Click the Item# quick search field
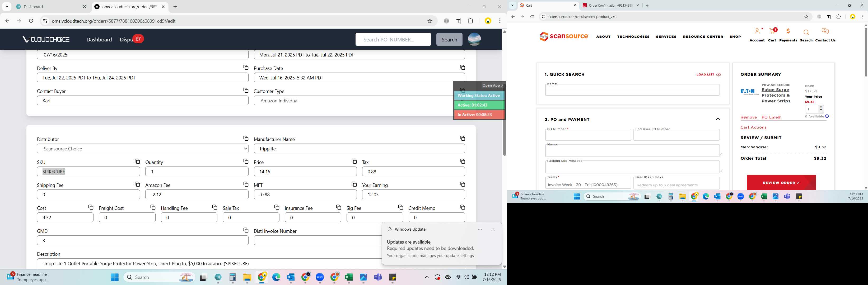 tap(632, 90)
